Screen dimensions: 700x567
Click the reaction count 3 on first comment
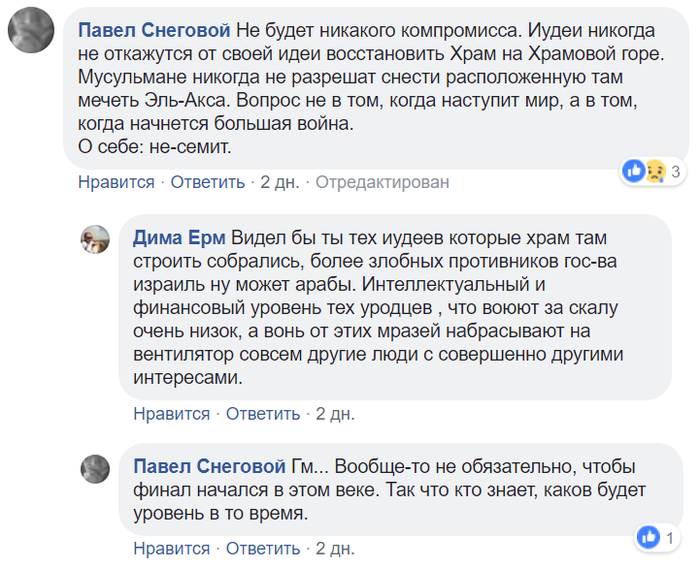pyautogui.click(x=676, y=171)
